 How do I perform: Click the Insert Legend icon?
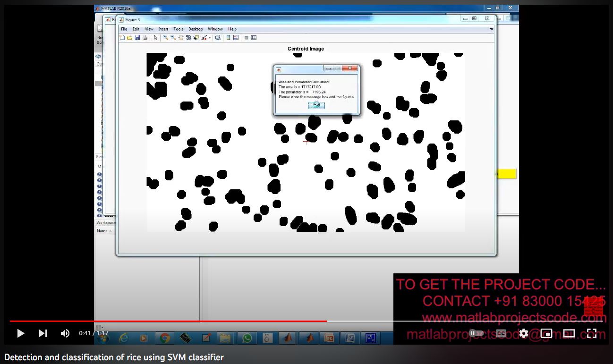(236, 38)
